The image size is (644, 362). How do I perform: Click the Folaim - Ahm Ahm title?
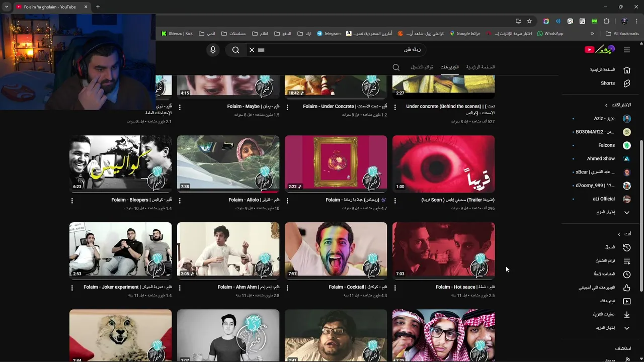point(249,287)
